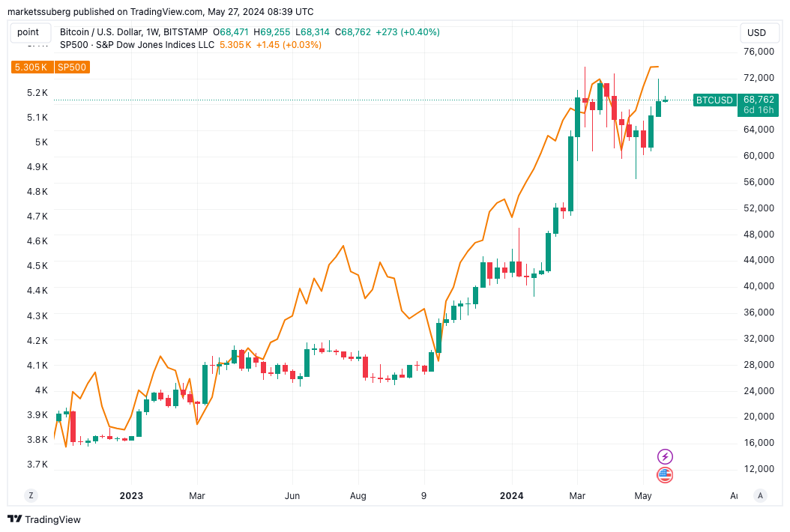Viewport: 790px width, 532px height.
Task: Click the 68,762 current price countdown label
Action: click(x=759, y=105)
